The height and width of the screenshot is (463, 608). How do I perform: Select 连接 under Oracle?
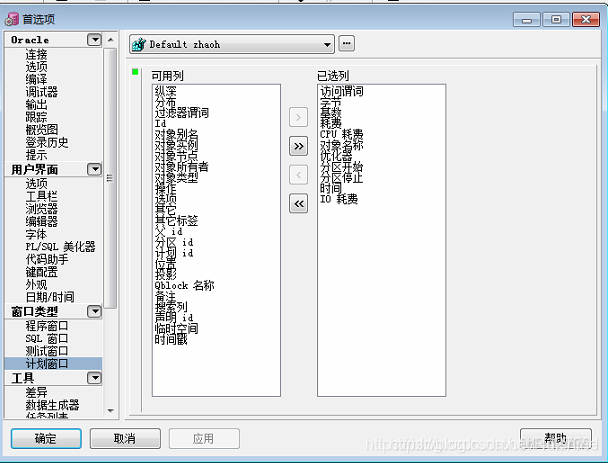coord(36,54)
